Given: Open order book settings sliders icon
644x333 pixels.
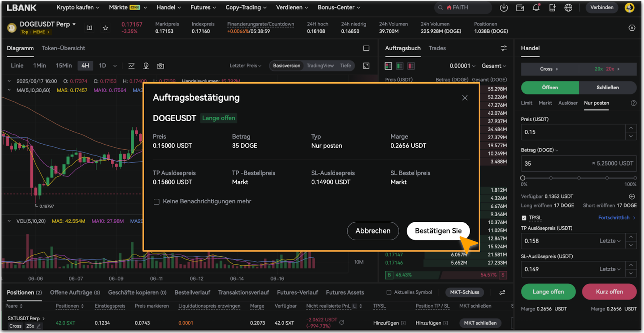Looking at the screenshot, I should 504,48.
